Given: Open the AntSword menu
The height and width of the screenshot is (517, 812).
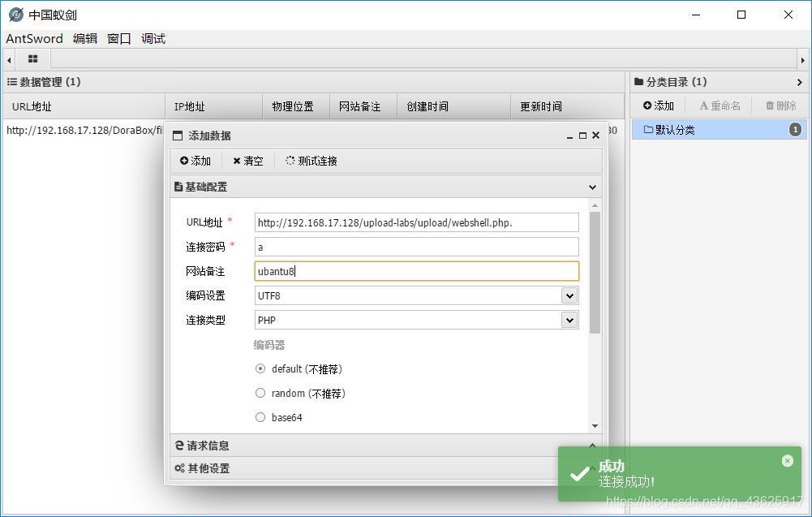Looking at the screenshot, I should tap(34, 39).
